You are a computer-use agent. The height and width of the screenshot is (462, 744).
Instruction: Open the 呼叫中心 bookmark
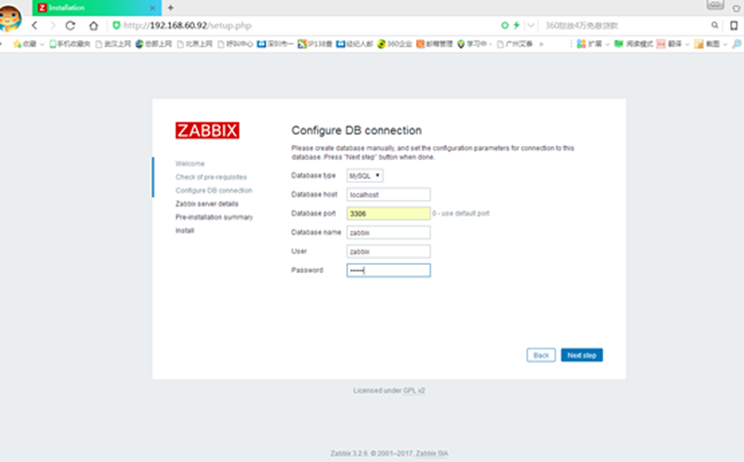[235, 44]
